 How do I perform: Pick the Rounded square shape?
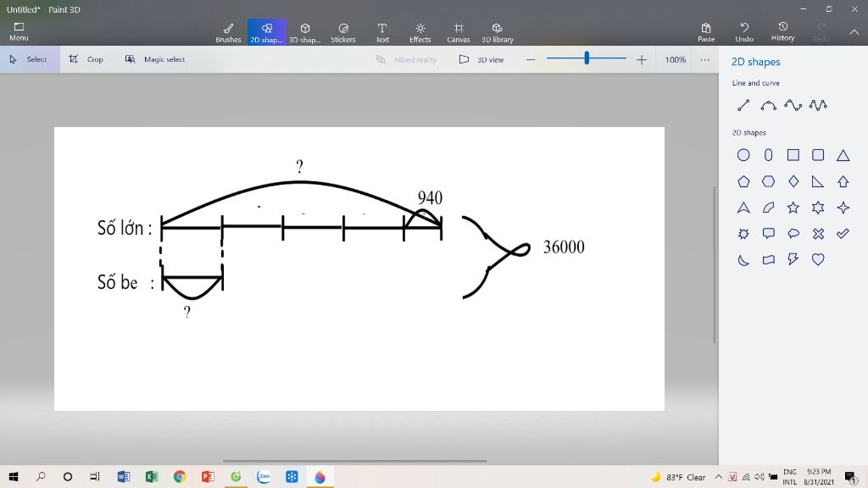click(x=818, y=155)
